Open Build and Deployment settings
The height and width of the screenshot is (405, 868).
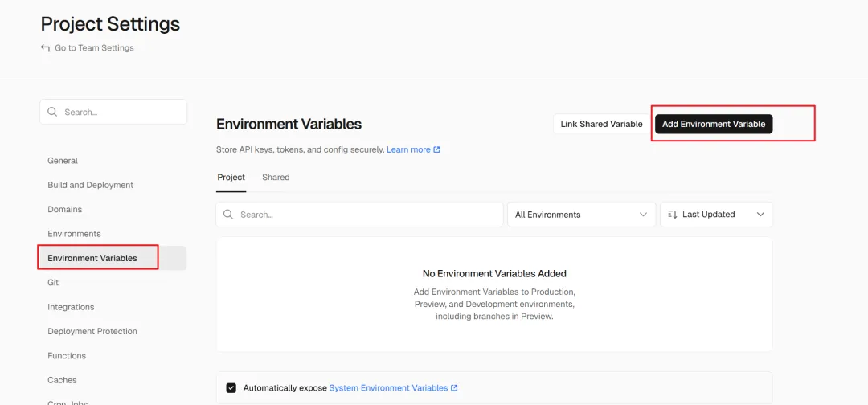tap(90, 185)
